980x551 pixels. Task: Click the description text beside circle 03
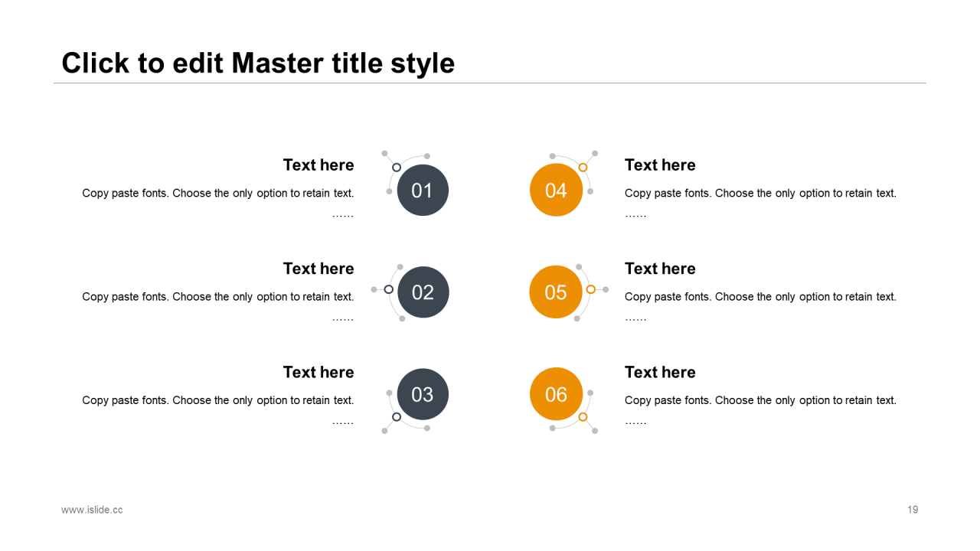click(x=218, y=400)
